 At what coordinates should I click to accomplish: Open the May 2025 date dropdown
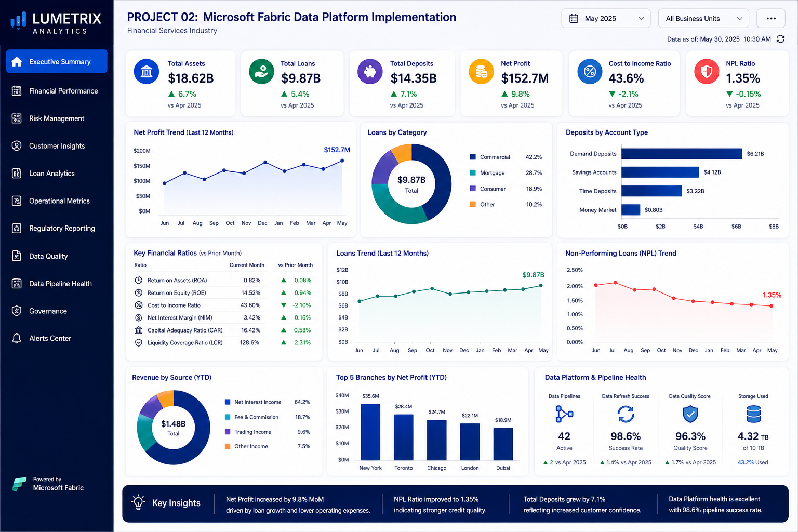pyautogui.click(x=606, y=18)
